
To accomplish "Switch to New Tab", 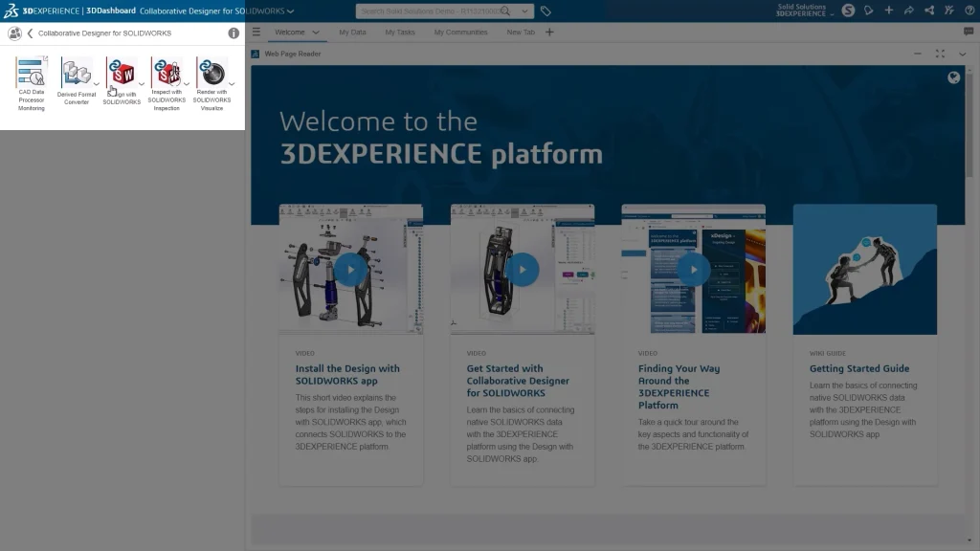I will coord(521,33).
